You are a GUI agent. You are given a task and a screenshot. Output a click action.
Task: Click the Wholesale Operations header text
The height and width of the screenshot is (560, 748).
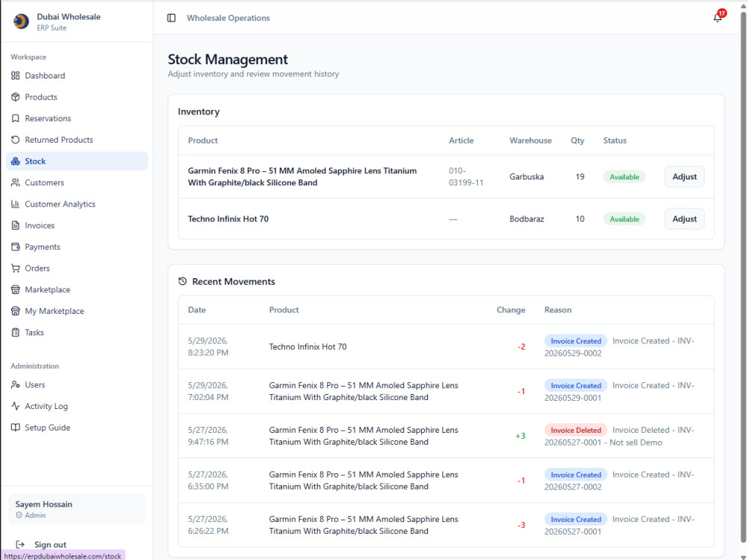tap(228, 18)
